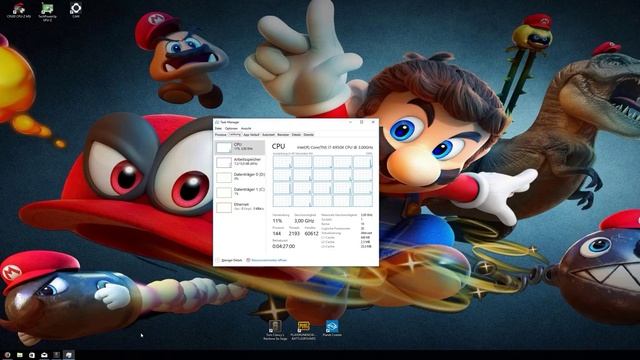Click the processor name text in header

point(335,147)
